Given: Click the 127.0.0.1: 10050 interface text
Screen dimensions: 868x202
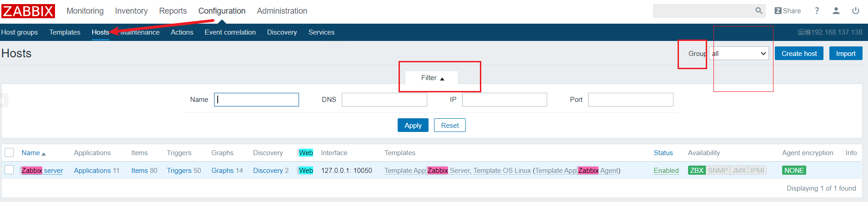Looking at the screenshot, I should click(x=347, y=171).
